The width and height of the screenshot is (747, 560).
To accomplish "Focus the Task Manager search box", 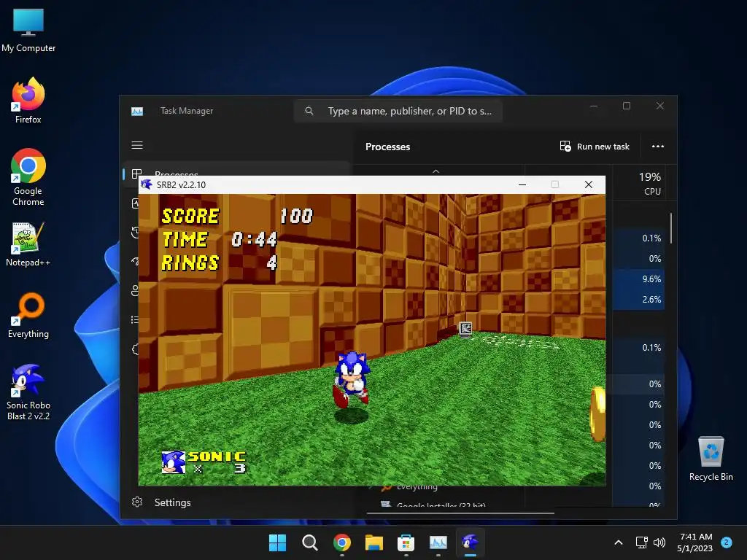I will [398, 111].
